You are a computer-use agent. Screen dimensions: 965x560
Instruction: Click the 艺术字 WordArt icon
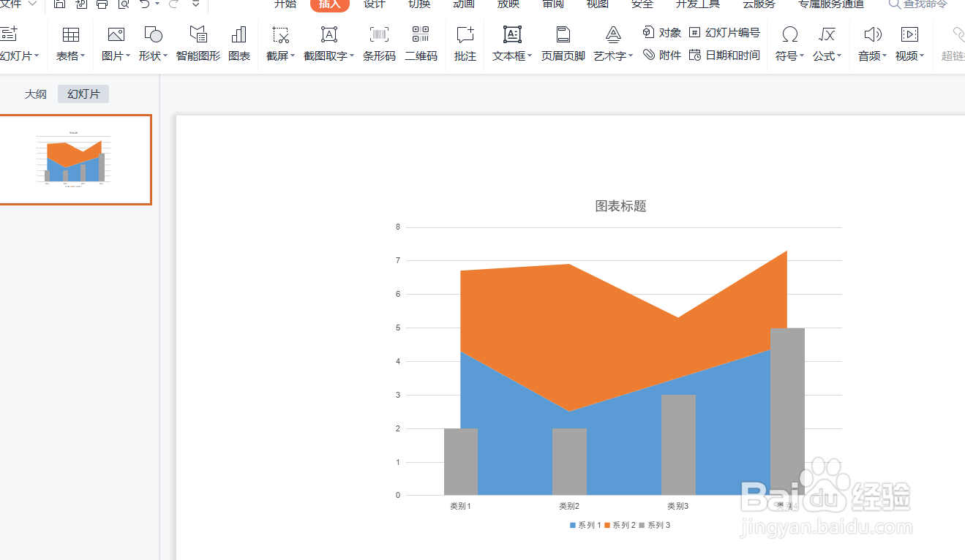[x=613, y=34]
